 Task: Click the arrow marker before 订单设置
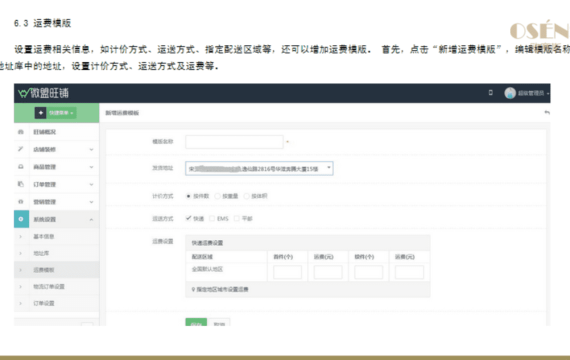point(20,303)
